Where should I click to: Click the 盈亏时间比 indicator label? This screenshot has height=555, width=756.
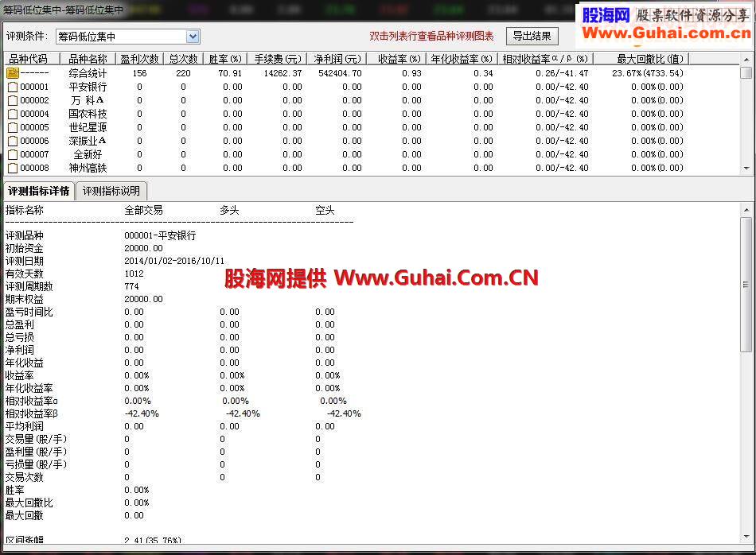tap(29, 312)
